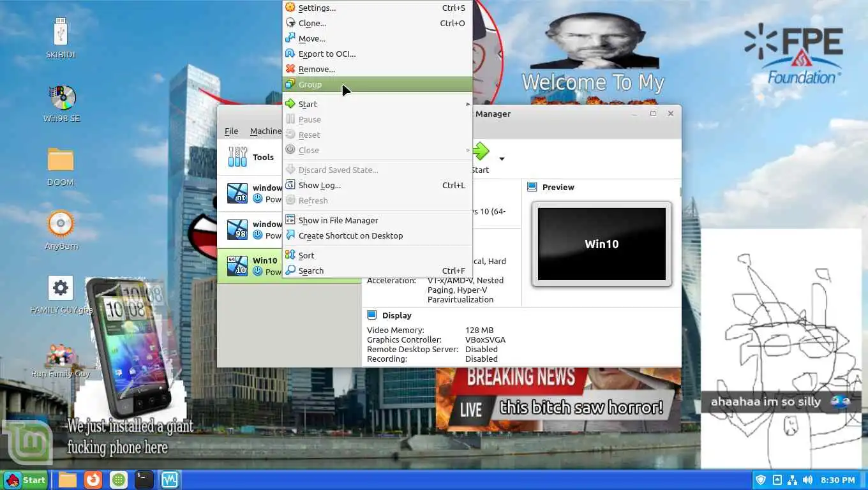The image size is (868, 490).
Task: Click the VirtualBox taskbar window button
Action: click(x=169, y=480)
